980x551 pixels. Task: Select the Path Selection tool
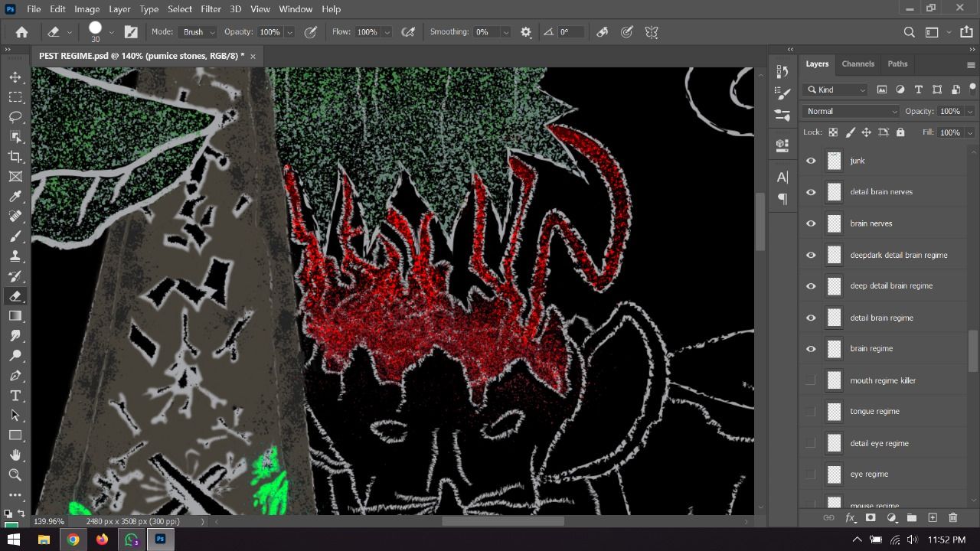(15, 416)
